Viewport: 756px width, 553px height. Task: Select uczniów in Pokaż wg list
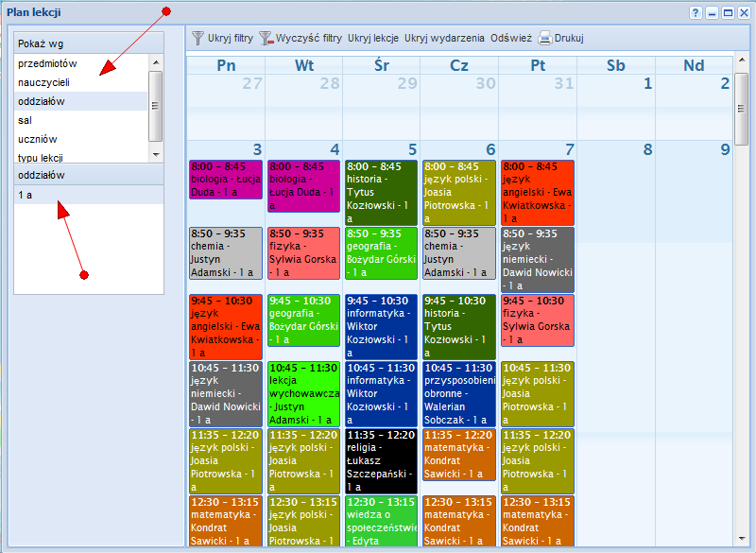80,139
